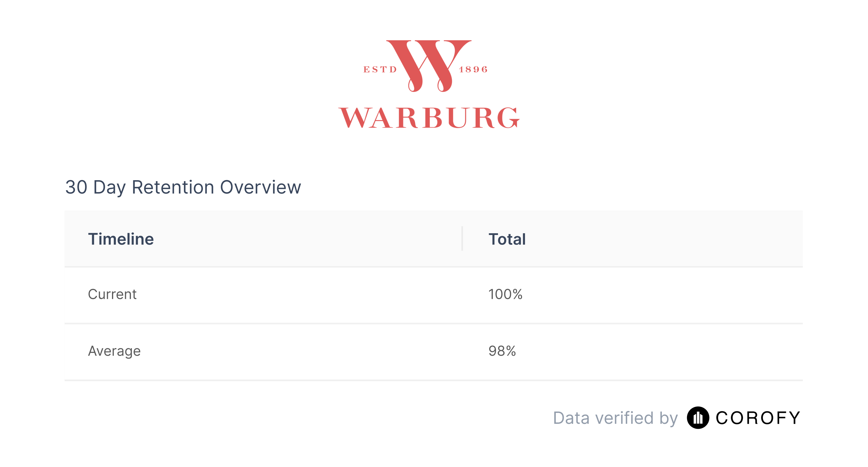
Task: Click the Data verified by text
Action: click(615, 418)
